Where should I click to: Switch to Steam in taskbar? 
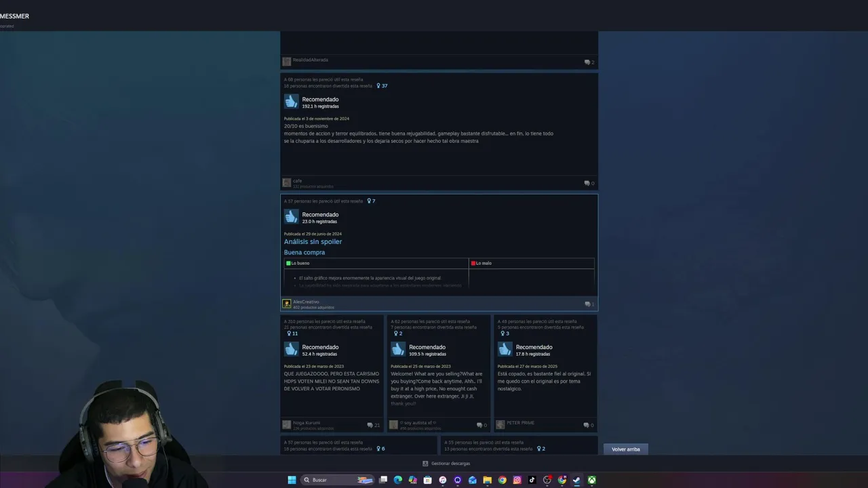point(577,480)
